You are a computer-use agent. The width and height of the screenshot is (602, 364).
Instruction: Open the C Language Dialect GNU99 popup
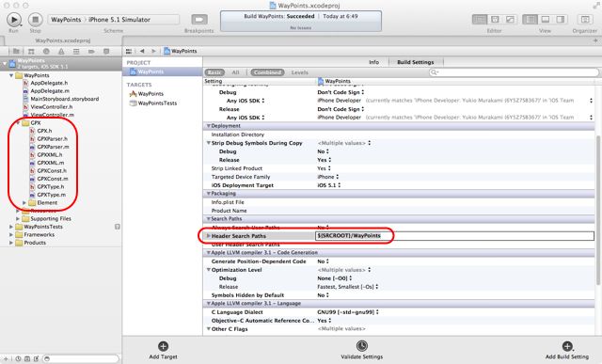(348, 312)
